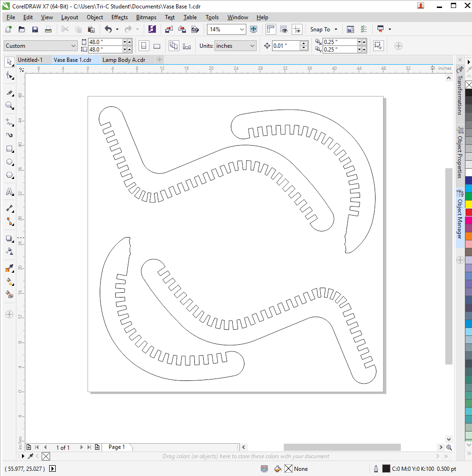Set page to Portrait orientation

tap(144, 46)
